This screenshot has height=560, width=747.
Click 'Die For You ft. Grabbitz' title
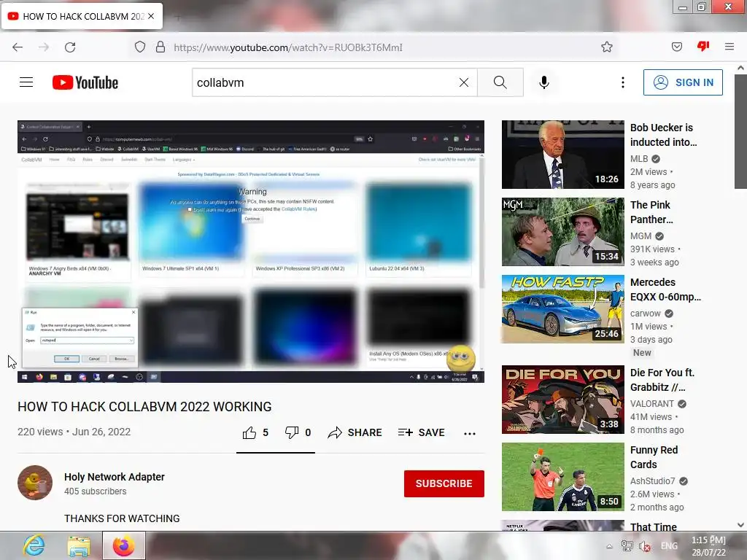(x=662, y=380)
